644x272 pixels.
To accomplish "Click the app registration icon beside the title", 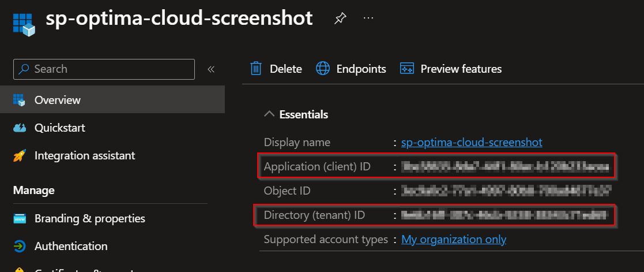I will [x=24, y=24].
